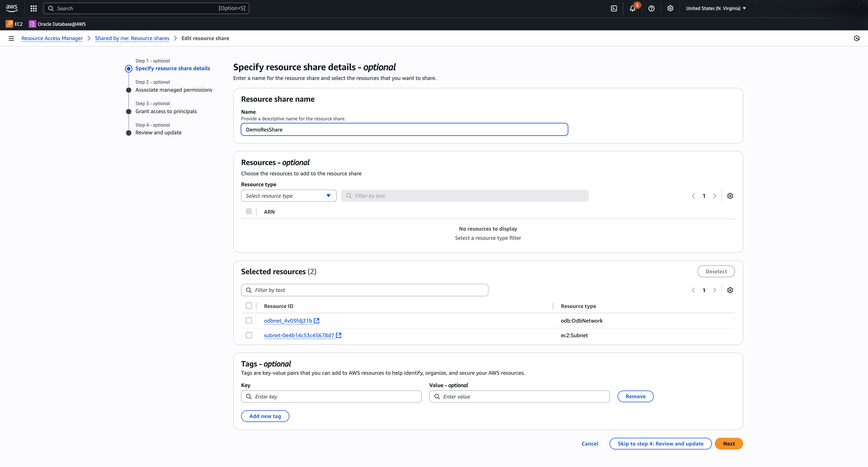Go to next page in Selected resources
The height and width of the screenshot is (467, 868).
[715, 290]
